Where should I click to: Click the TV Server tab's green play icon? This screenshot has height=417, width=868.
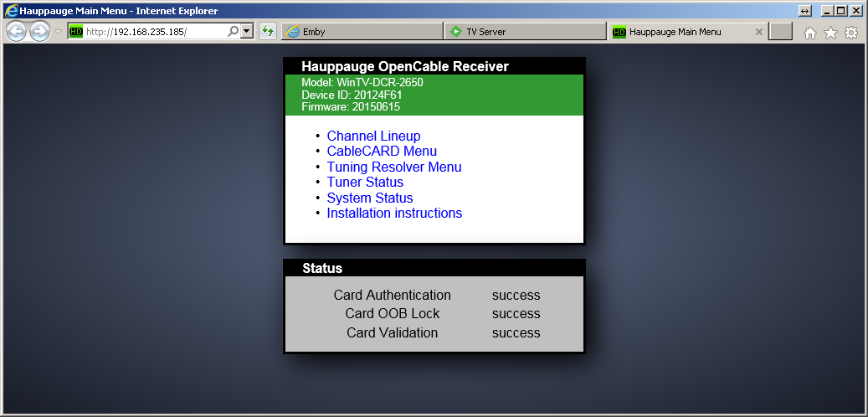point(455,32)
